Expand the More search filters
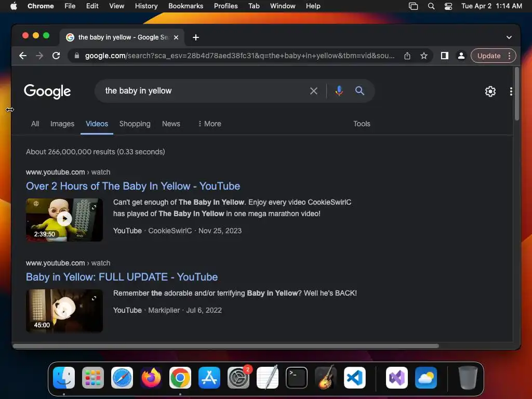Image resolution: width=532 pixels, height=399 pixels. 209,124
